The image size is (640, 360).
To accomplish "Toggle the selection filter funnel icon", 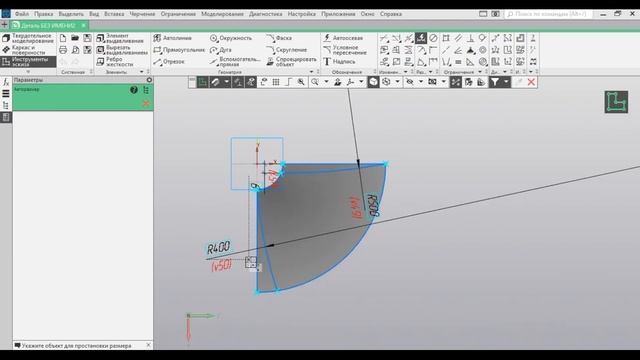I will 495,82.
